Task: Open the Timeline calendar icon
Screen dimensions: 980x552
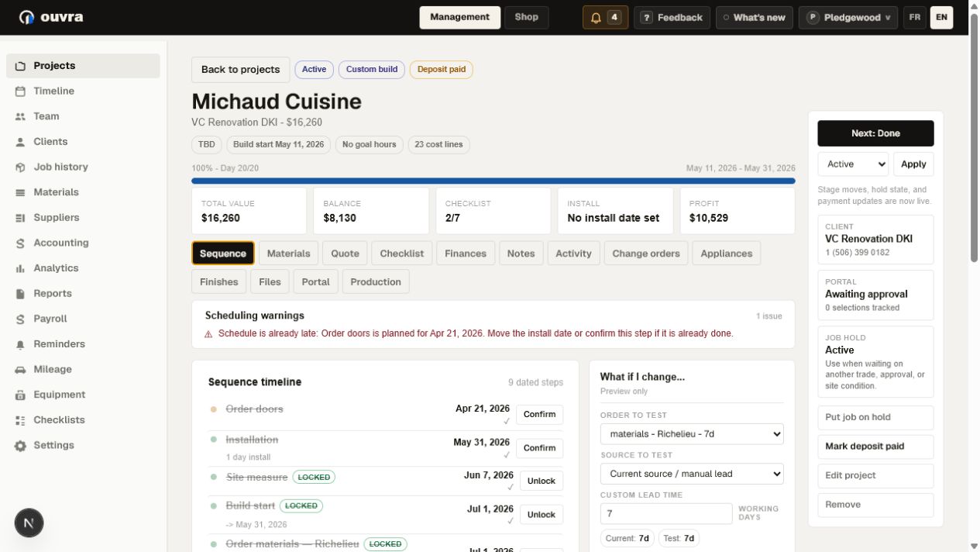Action: pos(20,91)
